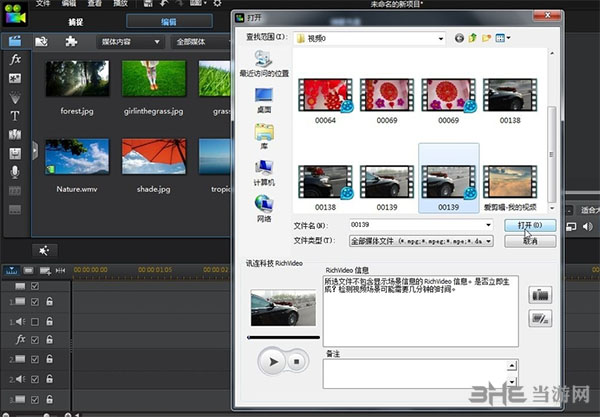Click the fit-timeline marker icon
Viewport: 600px width, 417px height.
click(60, 270)
